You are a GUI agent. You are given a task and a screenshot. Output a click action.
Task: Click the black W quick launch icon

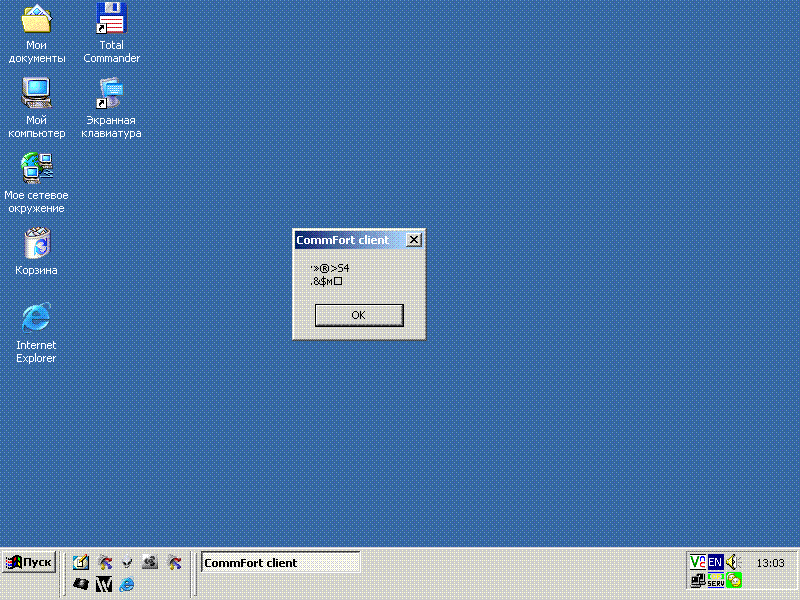coord(103,584)
